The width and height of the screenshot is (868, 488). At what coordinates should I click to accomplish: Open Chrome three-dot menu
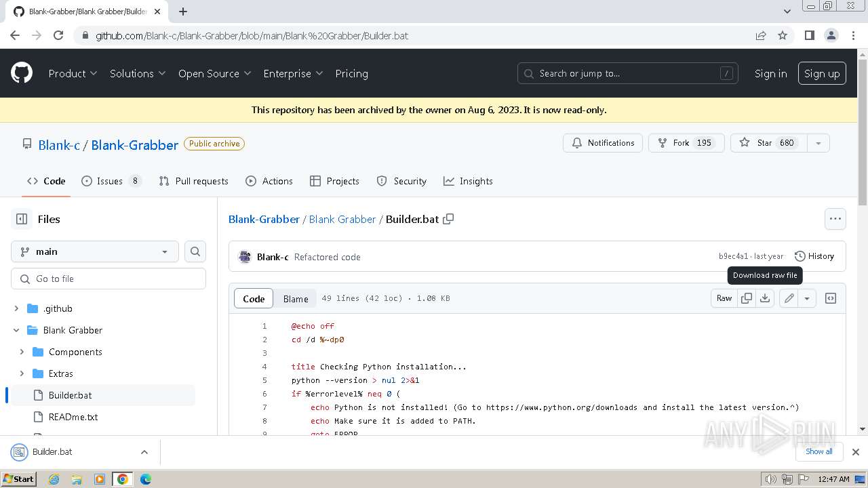852,35
